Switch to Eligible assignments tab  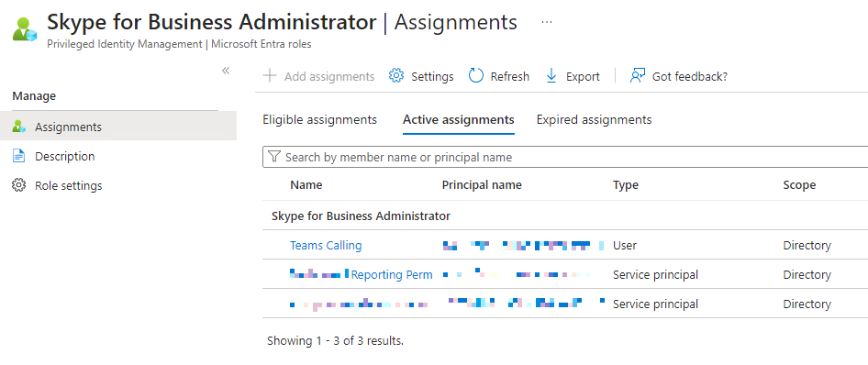pos(320,119)
